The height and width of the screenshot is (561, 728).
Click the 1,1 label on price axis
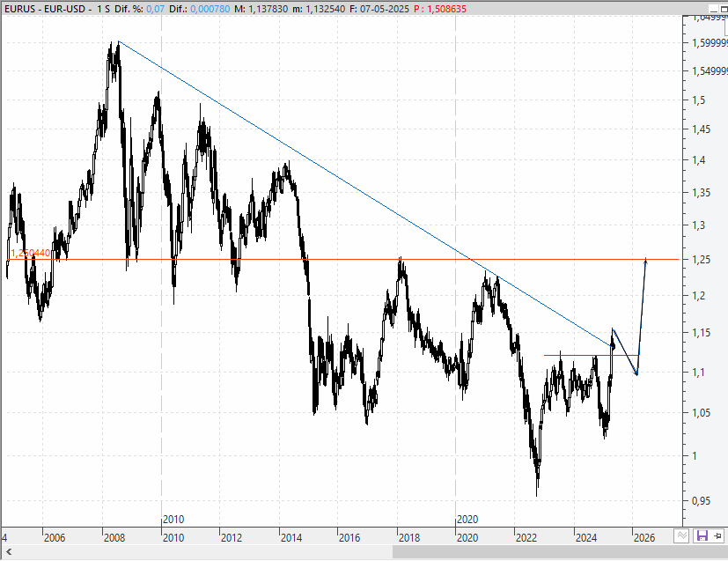(x=698, y=373)
